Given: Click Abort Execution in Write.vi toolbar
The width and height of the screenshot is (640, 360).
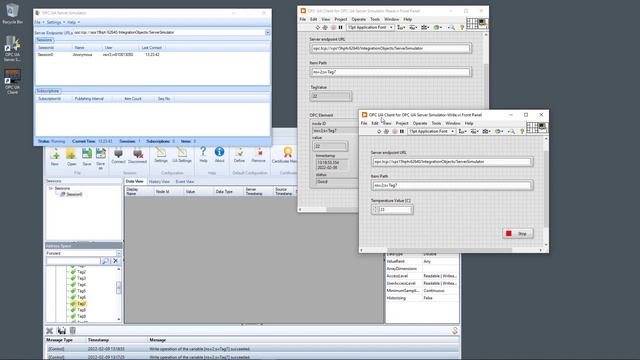Looking at the screenshot, I should tap(394, 131).
